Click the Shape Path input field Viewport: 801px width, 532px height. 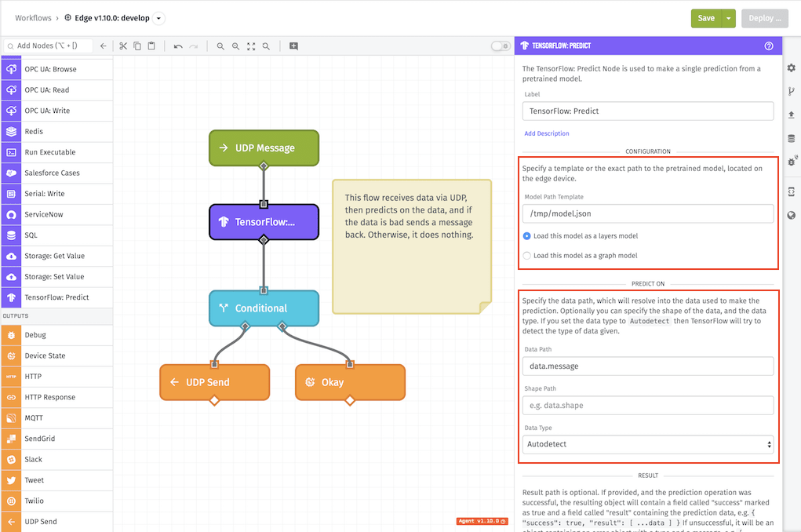click(x=648, y=405)
